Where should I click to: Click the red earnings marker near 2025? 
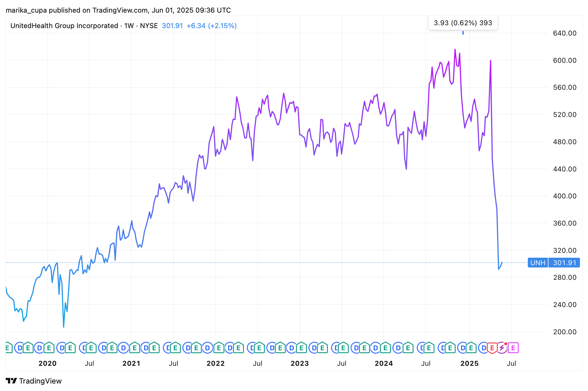[492, 348]
